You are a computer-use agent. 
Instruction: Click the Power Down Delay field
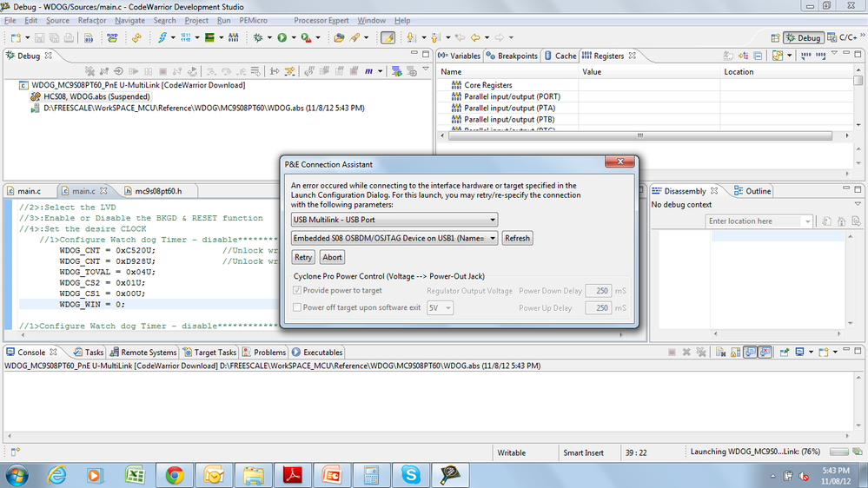pos(599,291)
